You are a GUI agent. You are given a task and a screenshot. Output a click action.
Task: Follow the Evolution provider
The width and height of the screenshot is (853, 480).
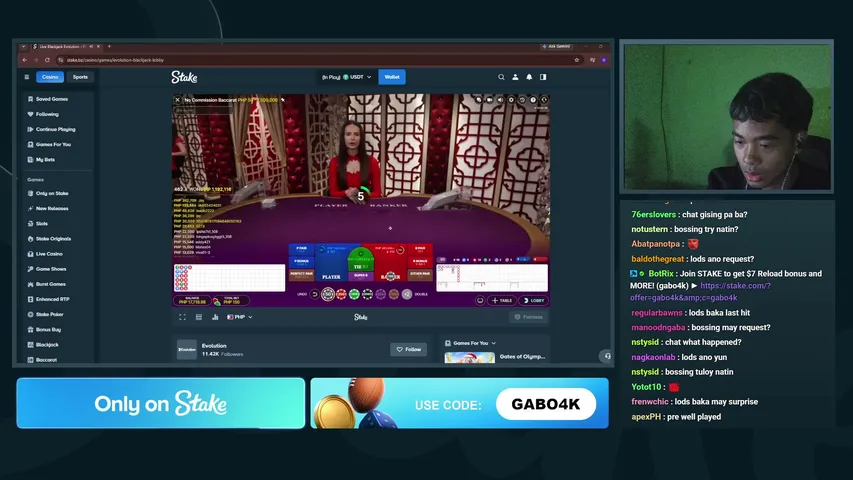409,349
